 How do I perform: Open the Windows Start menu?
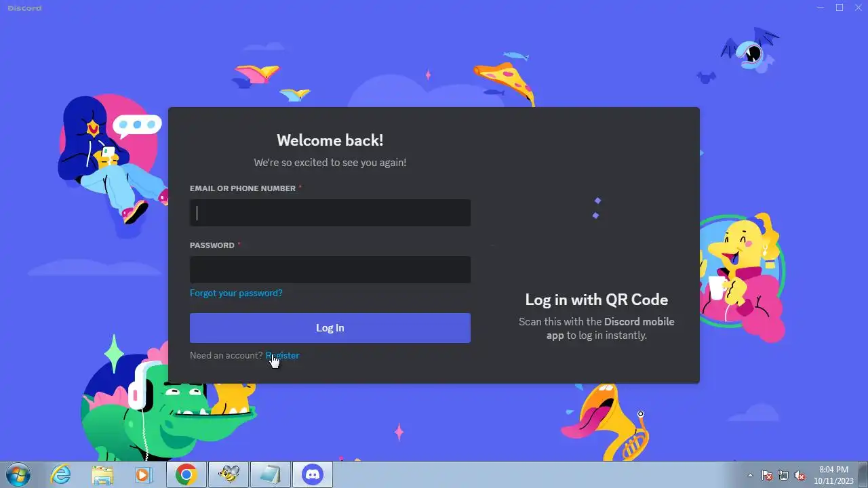pos(18,474)
